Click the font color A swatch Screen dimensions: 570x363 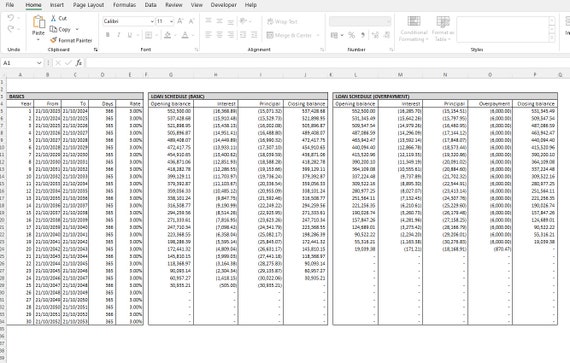tap(185, 35)
